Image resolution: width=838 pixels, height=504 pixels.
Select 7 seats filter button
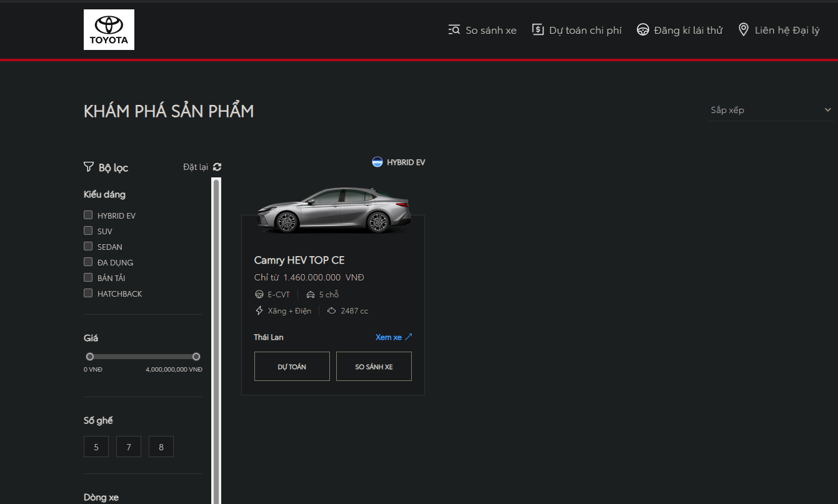pyautogui.click(x=129, y=447)
